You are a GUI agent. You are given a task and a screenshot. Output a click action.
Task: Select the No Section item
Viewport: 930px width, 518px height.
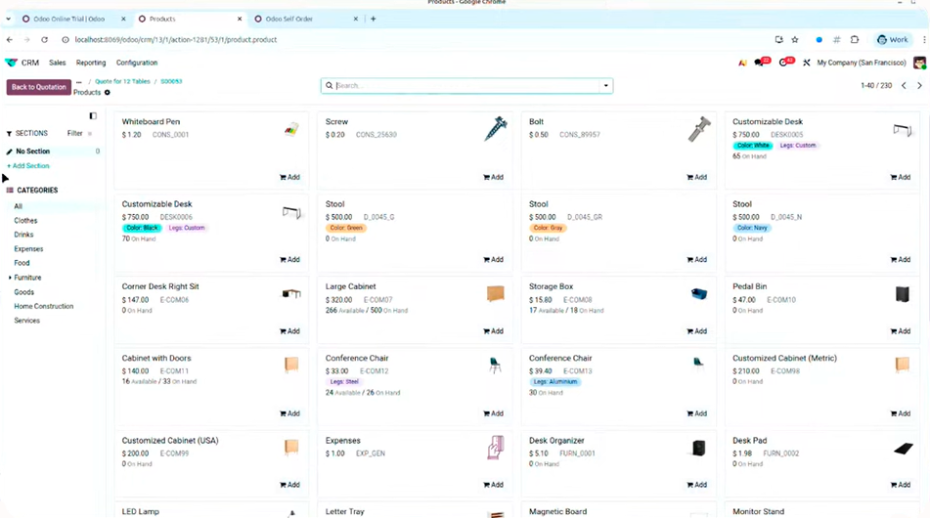pos(33,151)
